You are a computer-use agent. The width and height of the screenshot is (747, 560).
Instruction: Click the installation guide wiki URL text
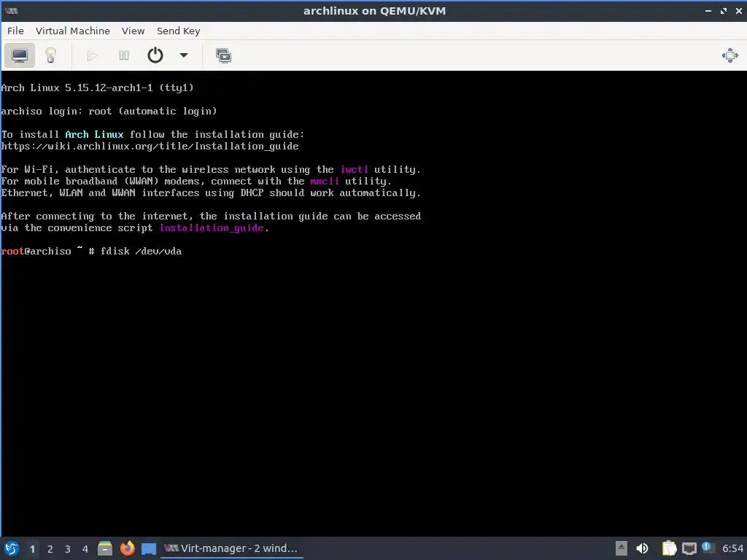[x=150, y=146]
